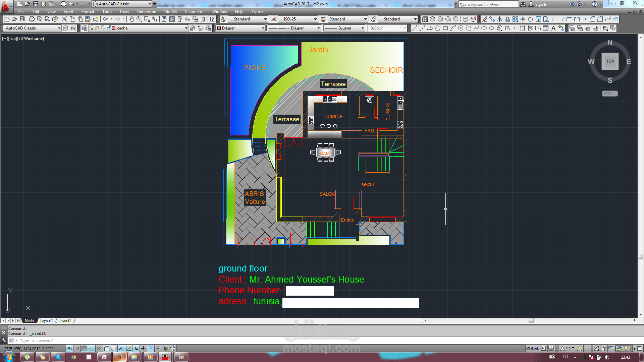Expand the AutoCAD Classic workspace dropdown

(59, 28)
